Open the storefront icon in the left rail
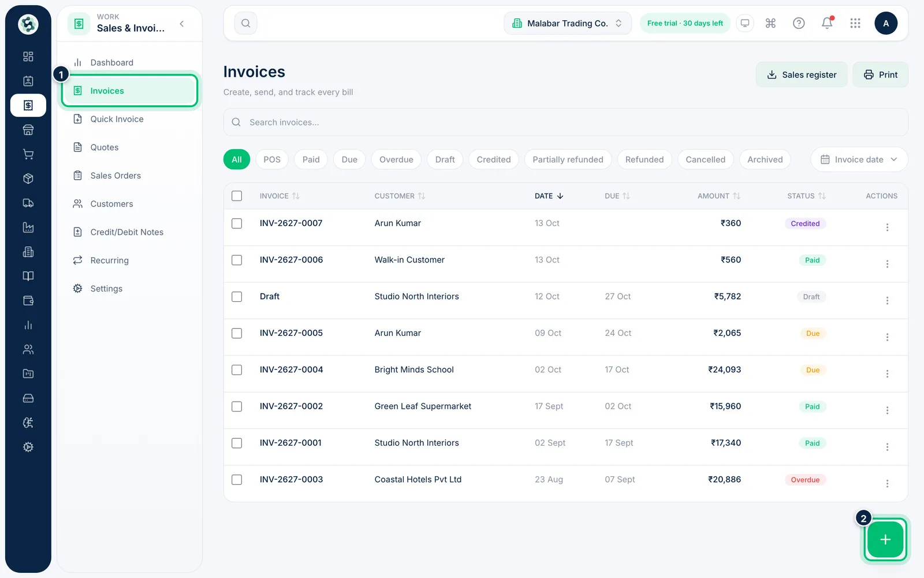This screenshot has height=578, width=924. [28, 130]
